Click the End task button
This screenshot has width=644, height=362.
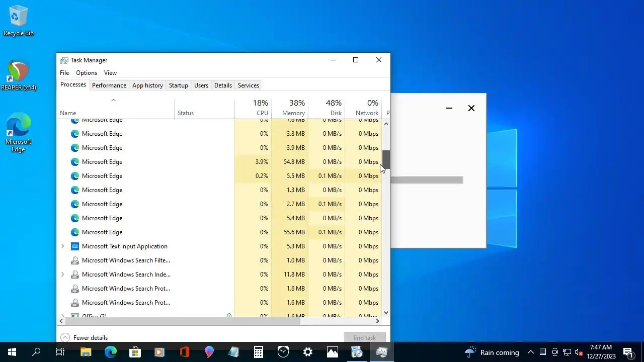[365, 338]
